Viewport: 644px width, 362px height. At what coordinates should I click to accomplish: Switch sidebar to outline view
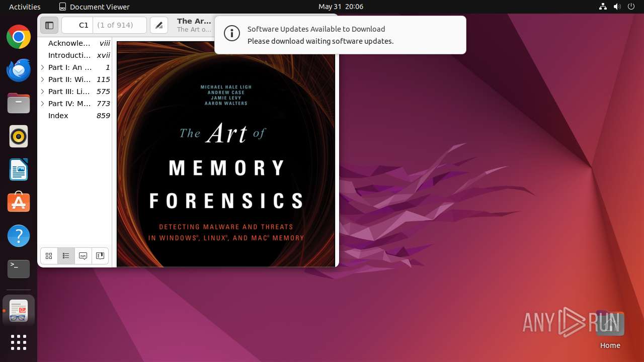66,256
